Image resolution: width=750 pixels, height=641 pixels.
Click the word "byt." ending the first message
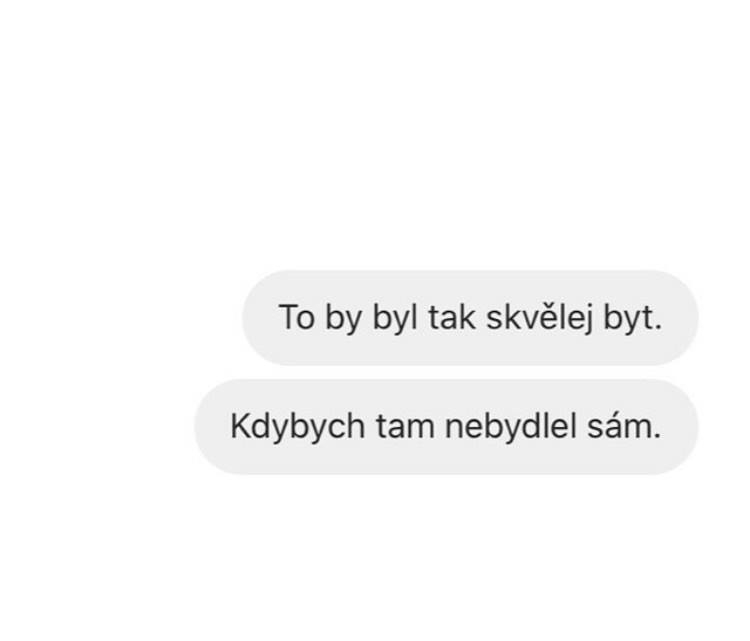pyautogui.click(x=633, y=319)
